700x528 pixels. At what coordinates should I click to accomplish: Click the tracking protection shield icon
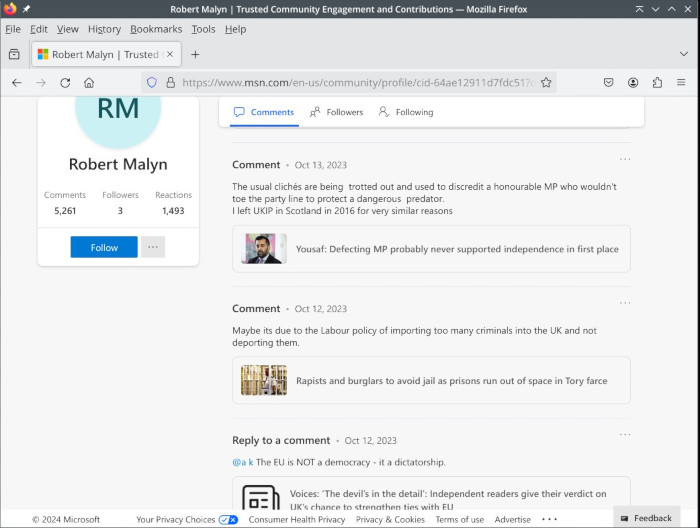pyautogui.click(x=152, y=83)
